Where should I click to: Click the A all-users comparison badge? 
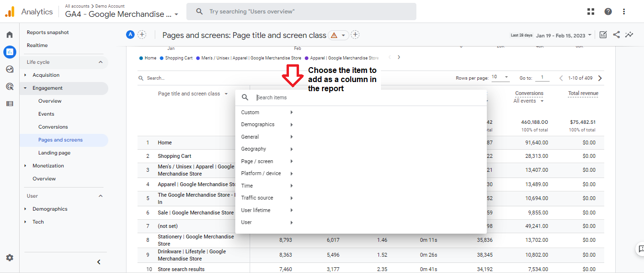coord(130,35)
